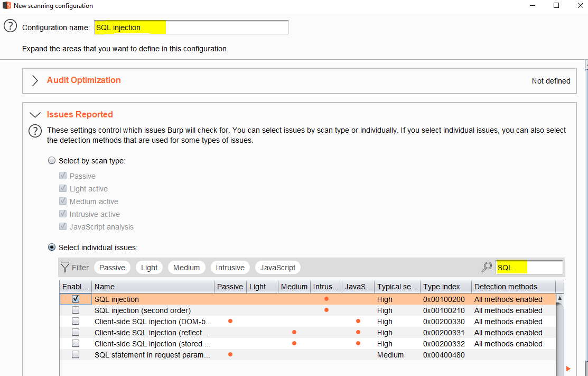This screenshot has height=376, width=588.
Task: Collapse the Issues Reported section
Action: click(35, 115)
